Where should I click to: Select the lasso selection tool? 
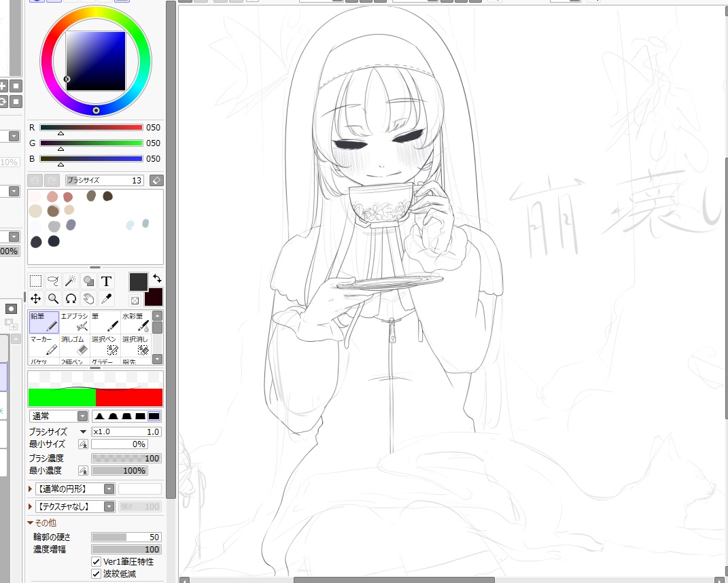pos(54,281)
